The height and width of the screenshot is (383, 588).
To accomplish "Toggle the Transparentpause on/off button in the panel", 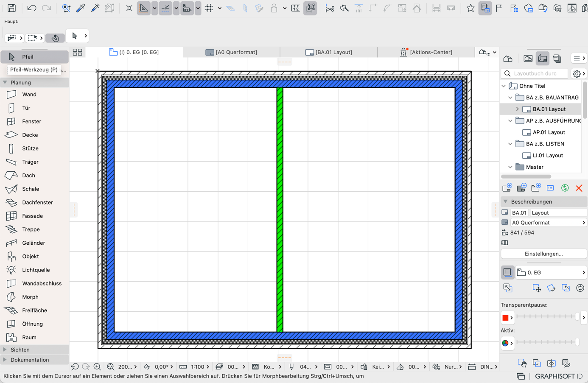I will coord(508,272).
